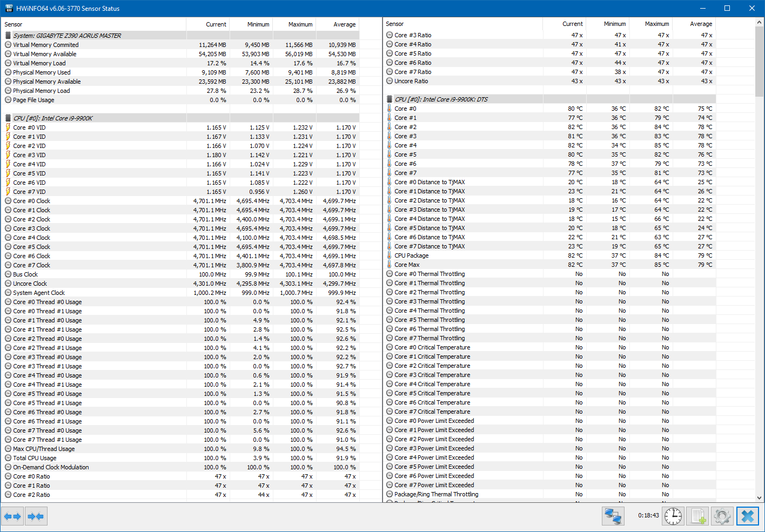Click the left panel Minimum column header

pos(251,24)
